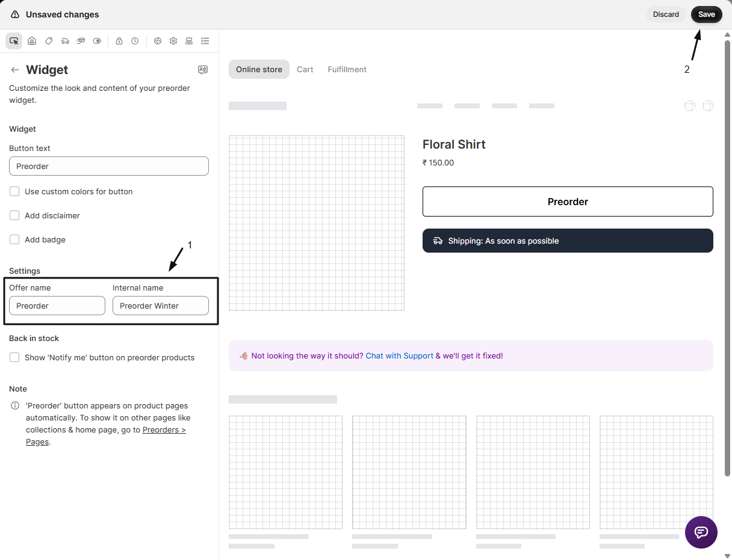The width and height of the screenshot is (732, 560).
Task: Click the Back in stock heading
Action: pos(34,338)
